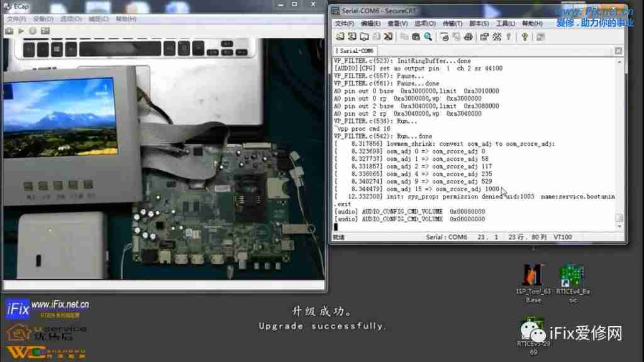Open the 设备(D) menu in ECap
This screenshot has width=644, height=362.
43,19
